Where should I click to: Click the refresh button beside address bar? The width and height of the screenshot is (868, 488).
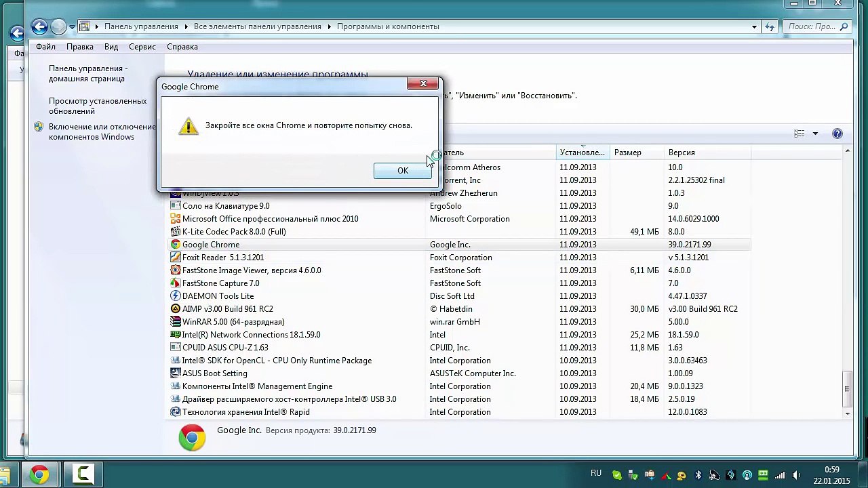[x=770, y=27]
